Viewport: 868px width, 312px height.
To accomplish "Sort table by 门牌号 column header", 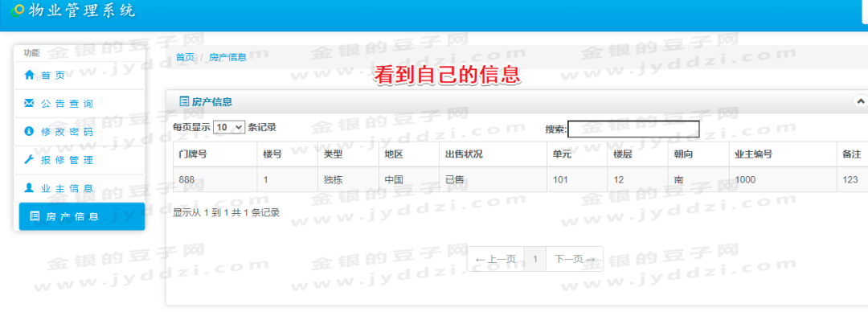I will coord(215,154).
